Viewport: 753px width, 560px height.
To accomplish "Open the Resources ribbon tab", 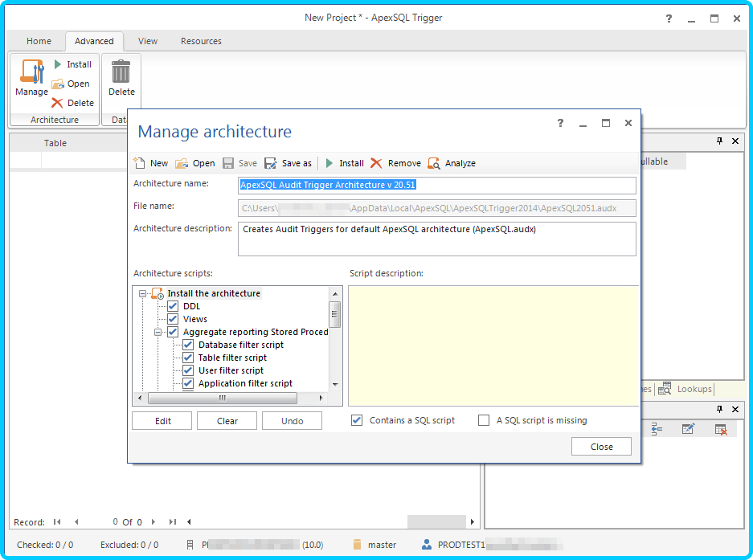I will tap(201, 41).
